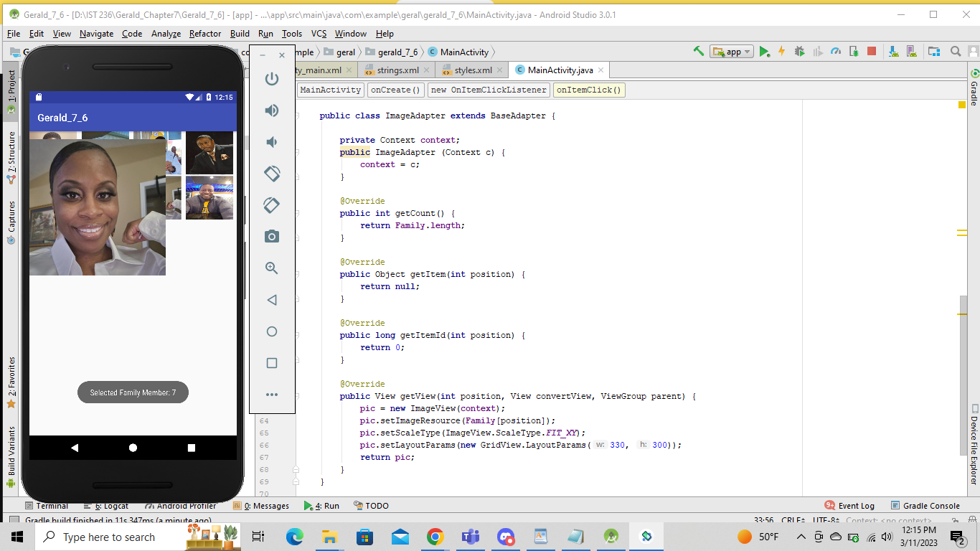Viewport: 980px width, 551px height.
Task: Rotate the emulator right
Action: (272, 205)
